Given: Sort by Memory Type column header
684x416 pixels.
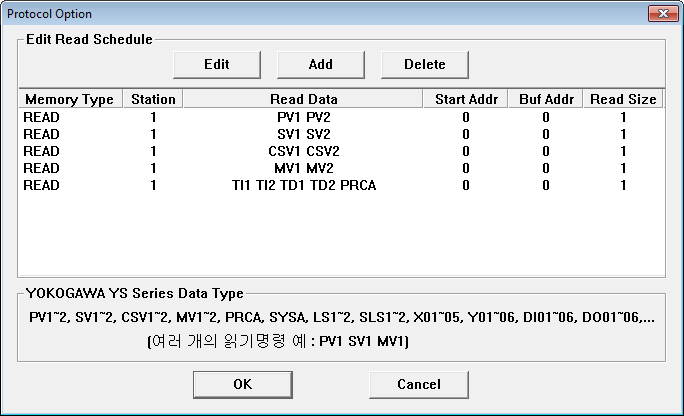Looking at the screenshot, I should point(69,99).
